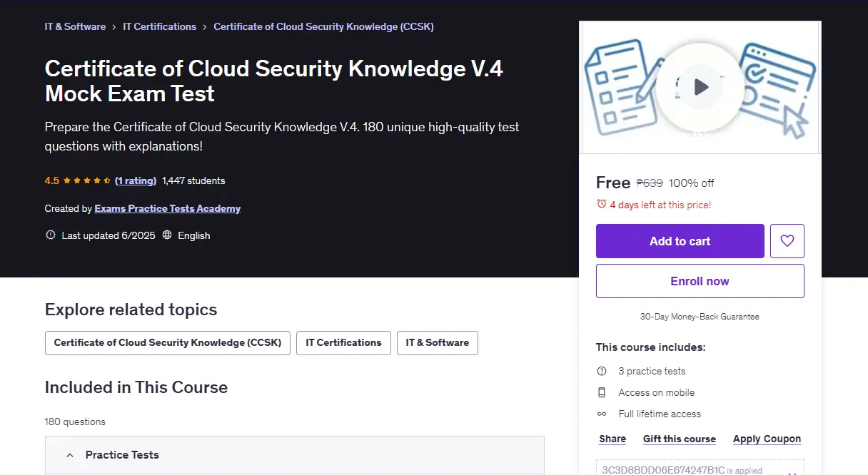Click the globe language icon
The image size is (868, 475).
click(167, 235)
